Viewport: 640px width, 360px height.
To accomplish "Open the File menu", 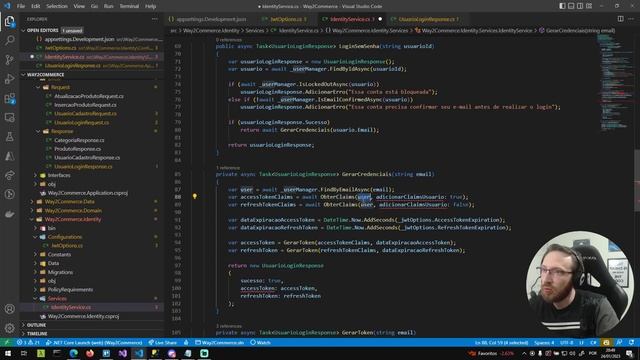I will (21, 6).
